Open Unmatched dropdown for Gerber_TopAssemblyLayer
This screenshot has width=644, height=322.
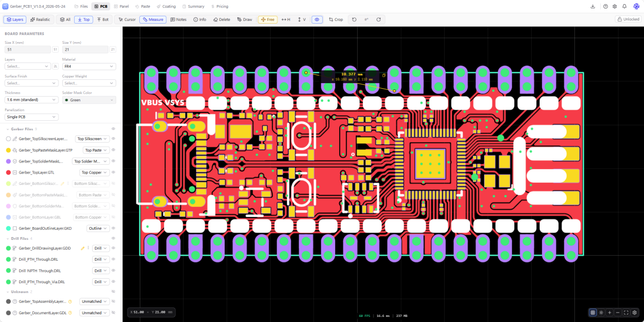[94, 301]
